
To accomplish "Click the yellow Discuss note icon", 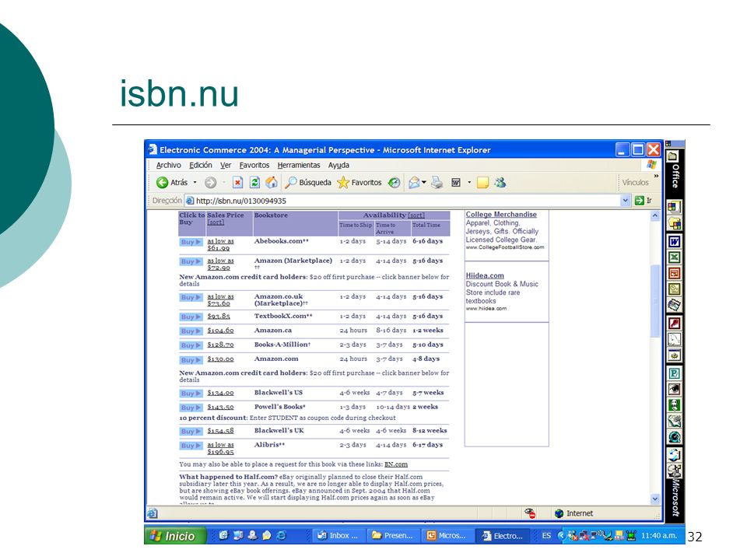I will pyautogui.click(x=482, y=182).
